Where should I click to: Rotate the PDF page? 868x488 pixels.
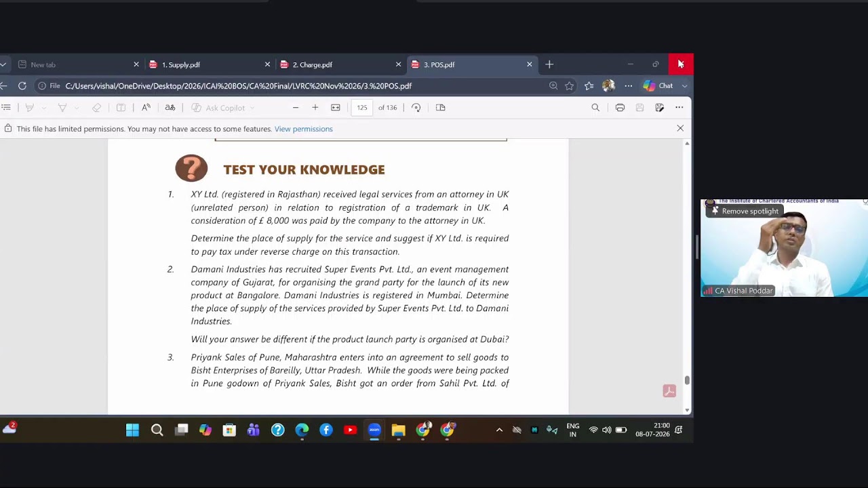coord(416,108)
